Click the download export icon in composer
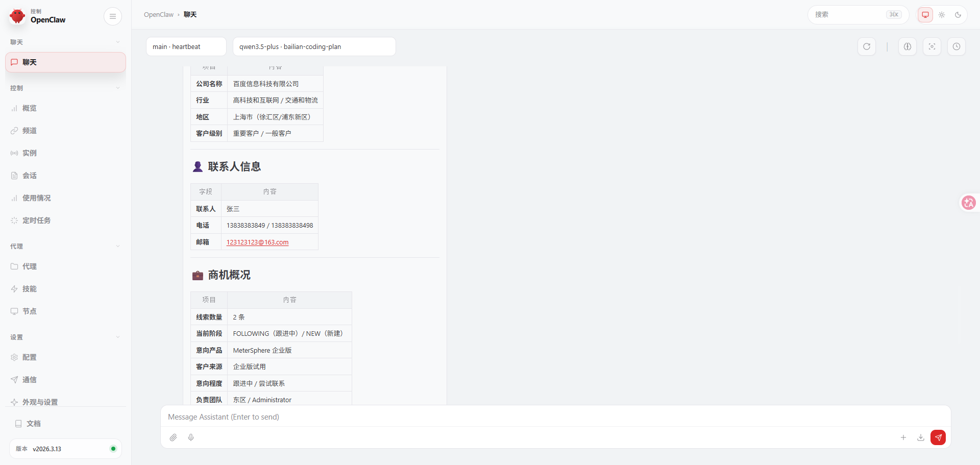Screen dimensions: 980x465 [920, 437]
